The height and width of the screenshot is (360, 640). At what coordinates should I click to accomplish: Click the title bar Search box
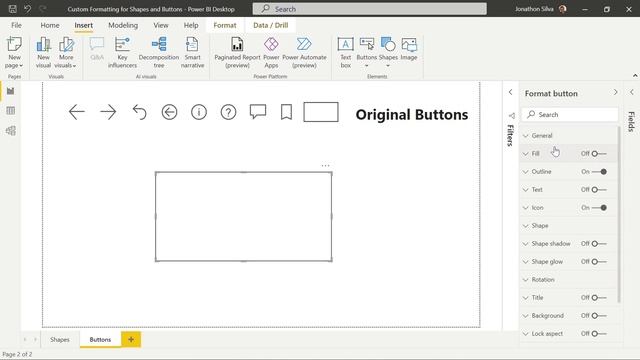click(x=370, y=9)
